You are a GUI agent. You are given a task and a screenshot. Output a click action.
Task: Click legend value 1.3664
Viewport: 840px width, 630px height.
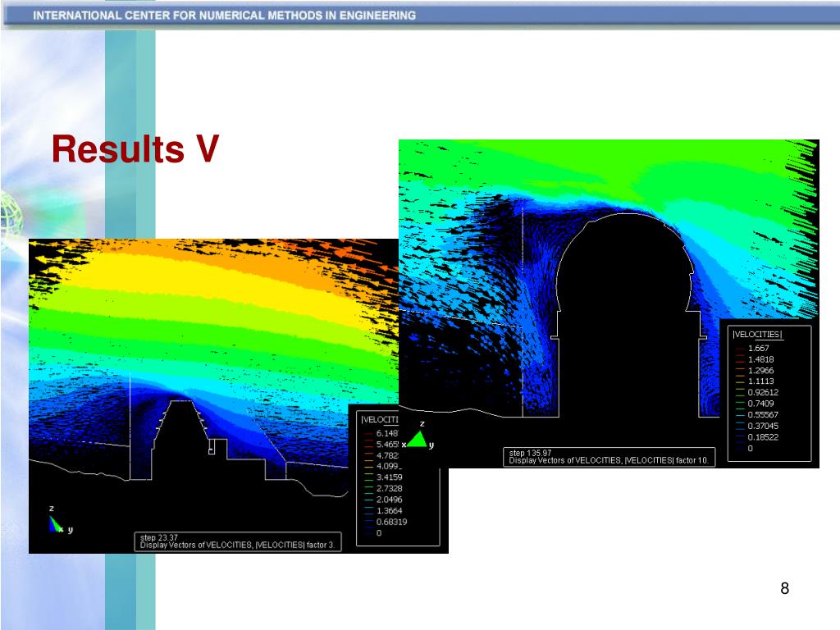click(389, 510)
